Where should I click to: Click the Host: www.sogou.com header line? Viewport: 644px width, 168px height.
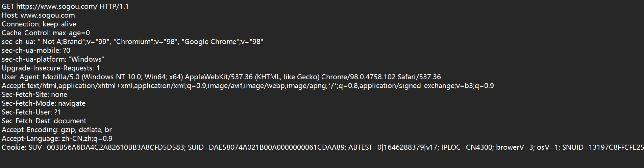tap(38, 15)
